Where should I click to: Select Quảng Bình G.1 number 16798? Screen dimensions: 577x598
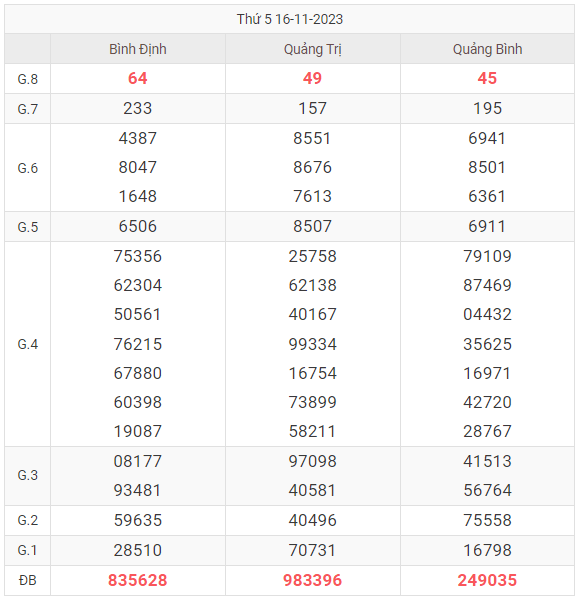click(x=487, y=550)
